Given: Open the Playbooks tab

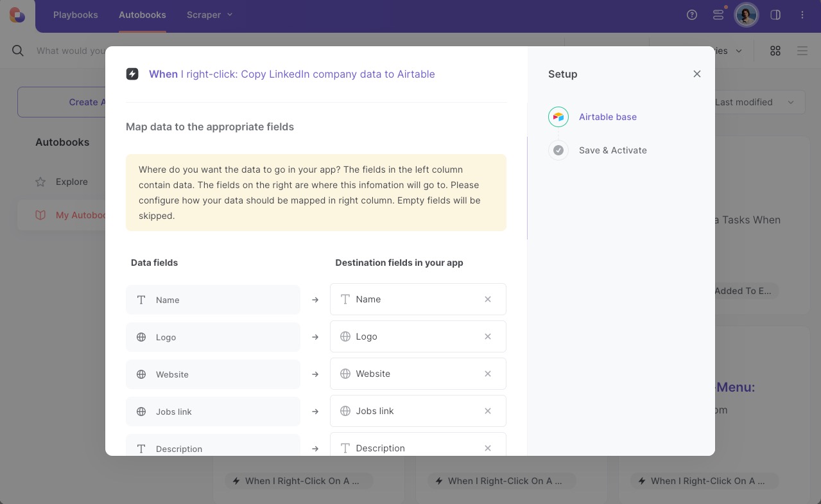Looking at the screenshot, I should 76,15.
